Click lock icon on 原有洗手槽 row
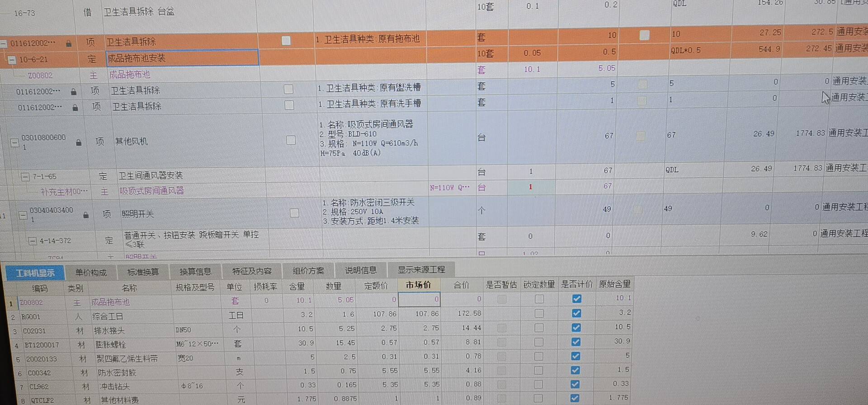 coord(75,108)
